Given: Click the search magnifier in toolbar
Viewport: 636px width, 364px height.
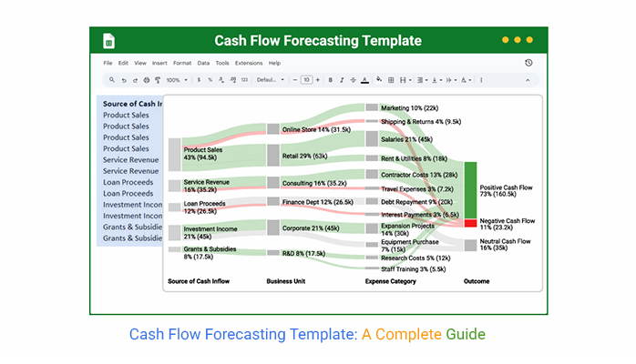Looking at the screenshot, I should 112,79.
